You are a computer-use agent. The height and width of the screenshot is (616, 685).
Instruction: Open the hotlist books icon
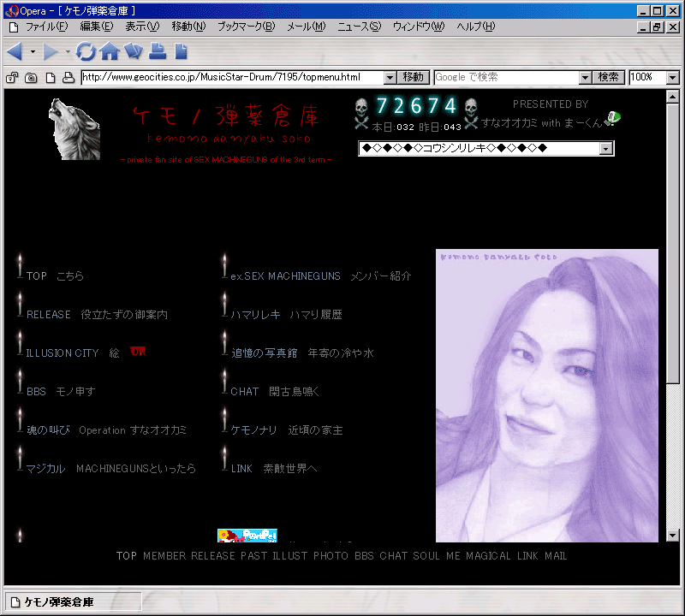tap(134, 51)
